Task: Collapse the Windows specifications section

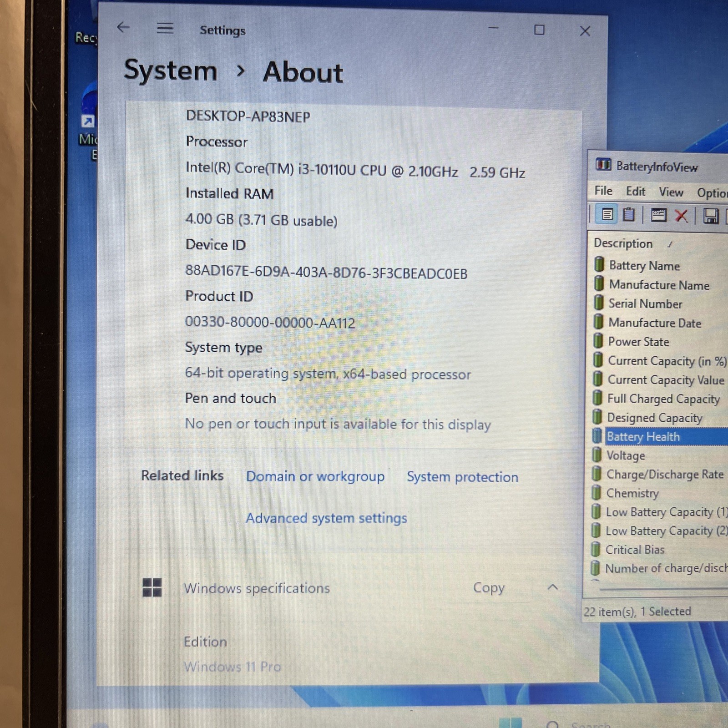Action: [552, 587]
